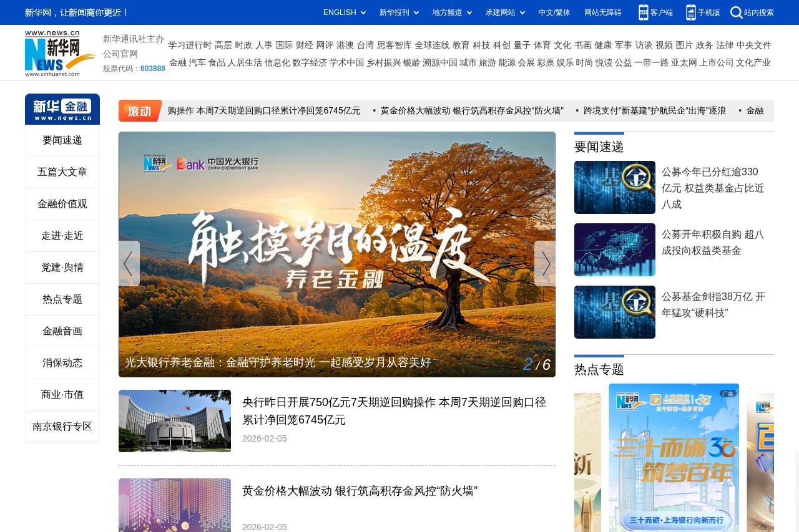The image size is (799, 532).
Task: Open ticker item 跨境支付“新基建”
Action: tap(655, 110)
